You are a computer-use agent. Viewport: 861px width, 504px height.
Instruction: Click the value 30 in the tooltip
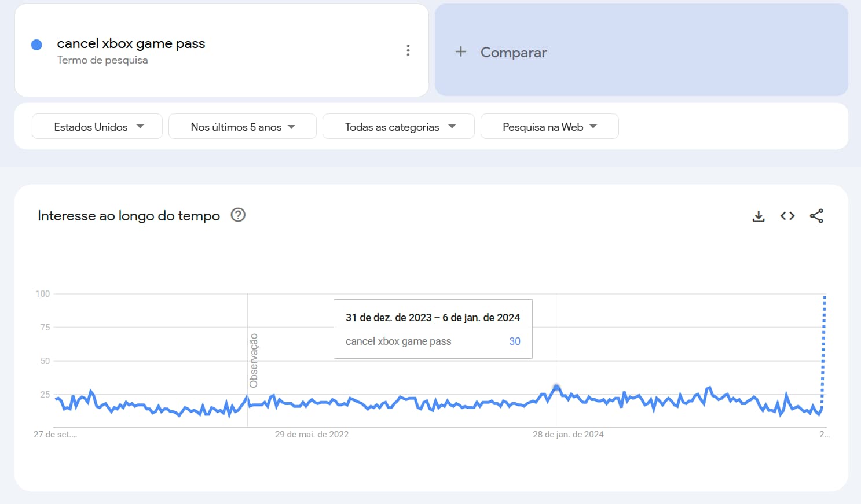[514, 341]
